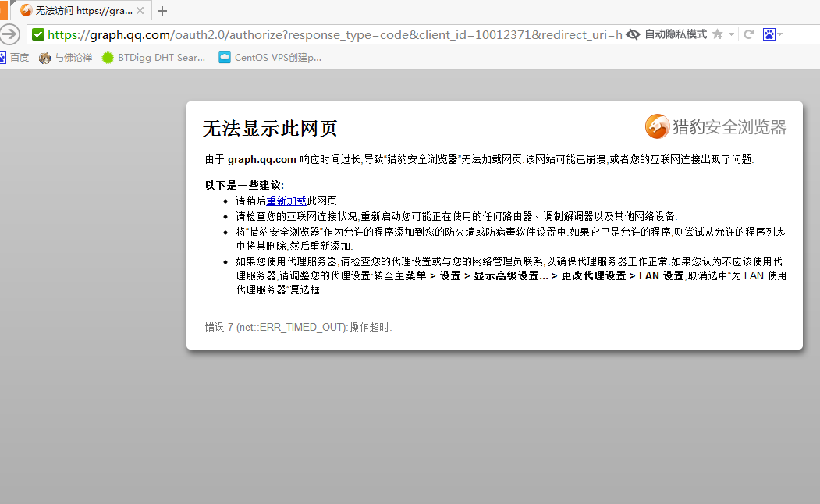Click the bold graph.qq.com text in message
This screenshot has width=820, height=504.
point(262,159)
